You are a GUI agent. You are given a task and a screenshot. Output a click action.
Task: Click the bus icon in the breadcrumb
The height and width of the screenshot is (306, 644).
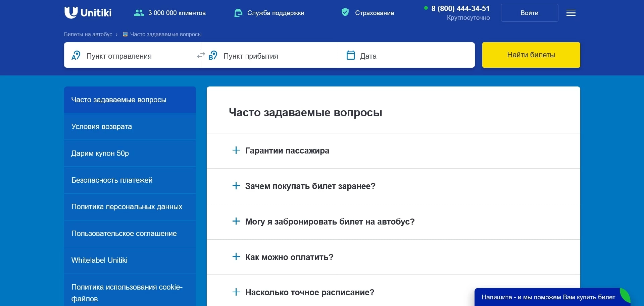[125, 34]
